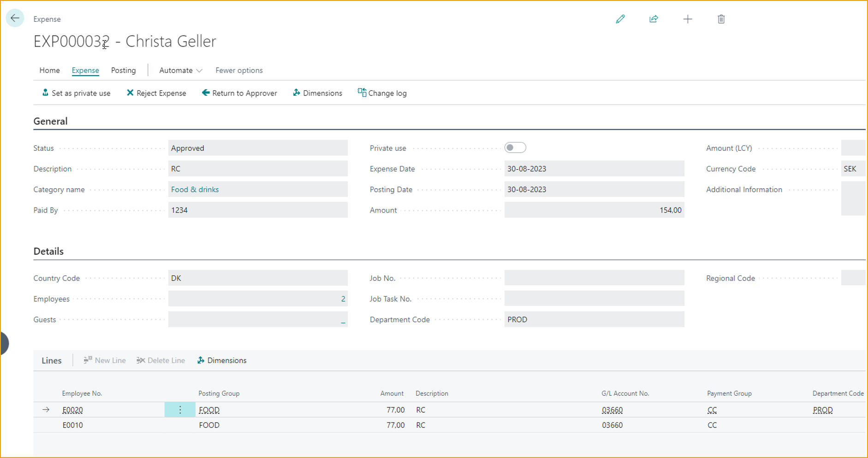Click the back arrow button

(x=15, y=18)
